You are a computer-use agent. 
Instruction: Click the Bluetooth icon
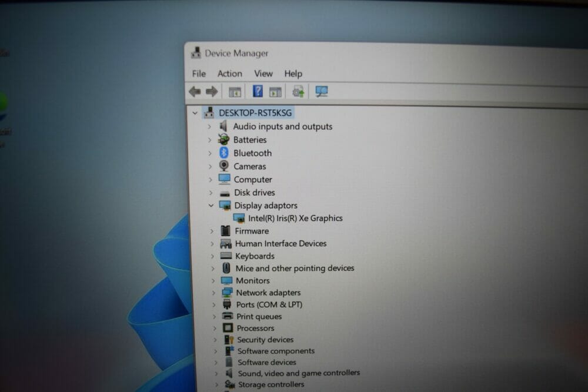tap(224, 153)
